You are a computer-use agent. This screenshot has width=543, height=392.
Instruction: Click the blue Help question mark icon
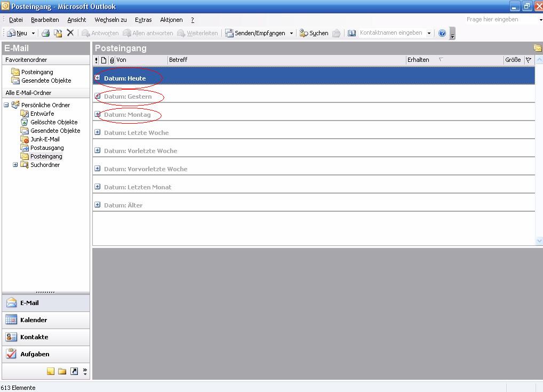click(442, 33)
